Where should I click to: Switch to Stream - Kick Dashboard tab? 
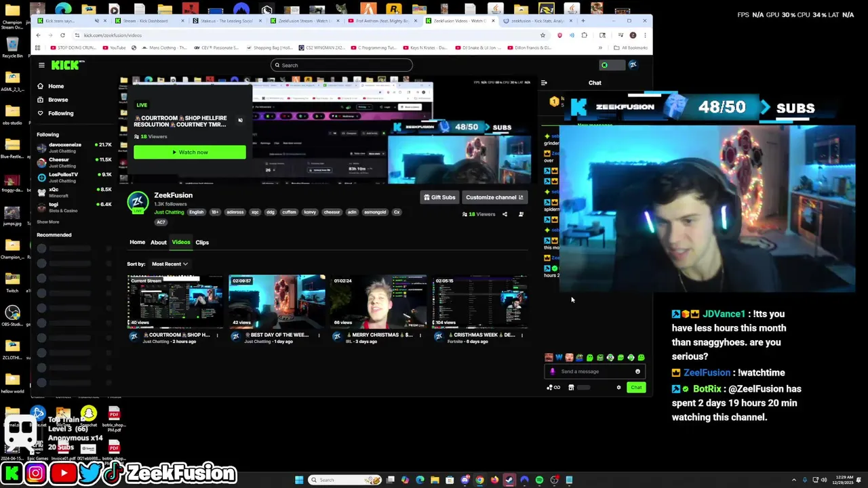[147, 21]
